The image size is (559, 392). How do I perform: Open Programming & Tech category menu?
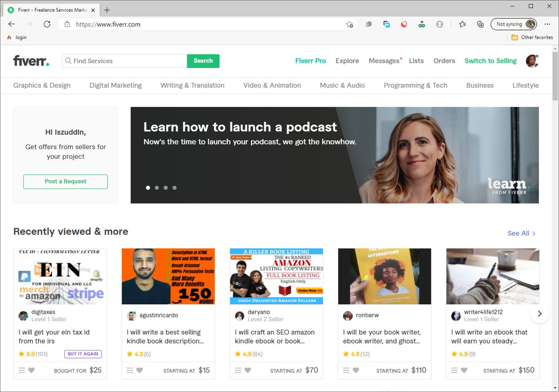pos(416,85)
